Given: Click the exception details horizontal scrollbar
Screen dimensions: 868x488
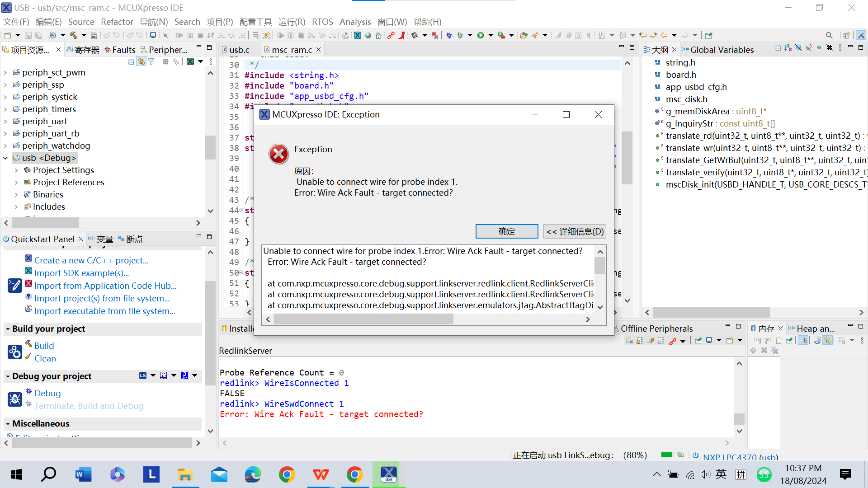Looking at the screenshot, I should 363,319.
